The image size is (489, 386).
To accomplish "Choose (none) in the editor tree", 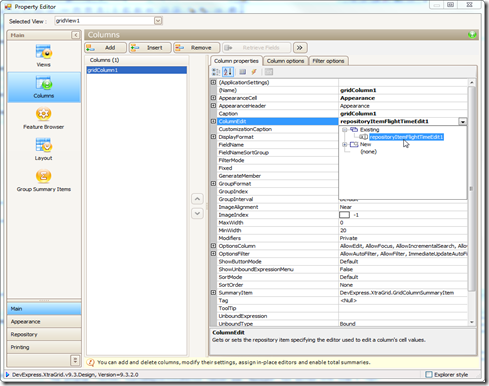I will (x=369, y=152).
